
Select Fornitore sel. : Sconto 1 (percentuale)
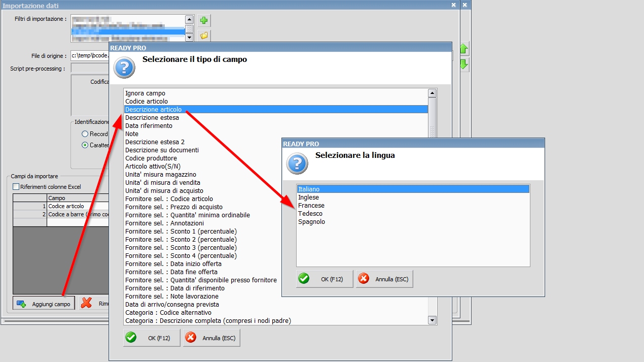[203, 231]
